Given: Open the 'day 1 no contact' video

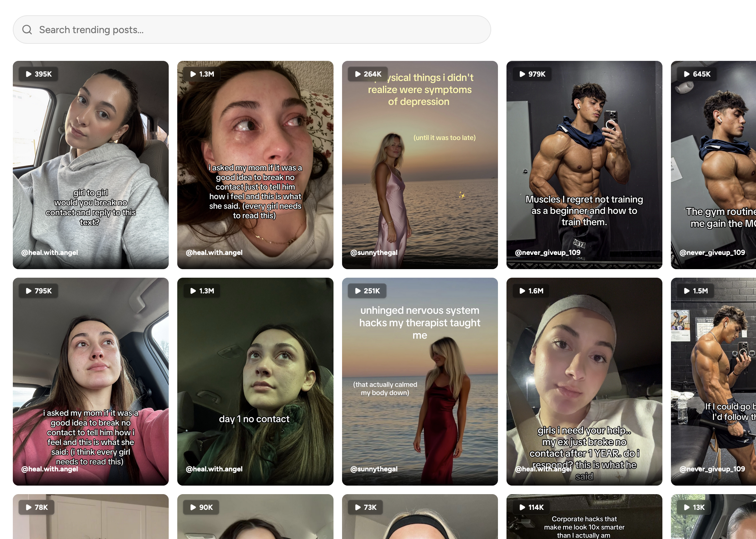Looking at the screenshot, I should (255, 381).
